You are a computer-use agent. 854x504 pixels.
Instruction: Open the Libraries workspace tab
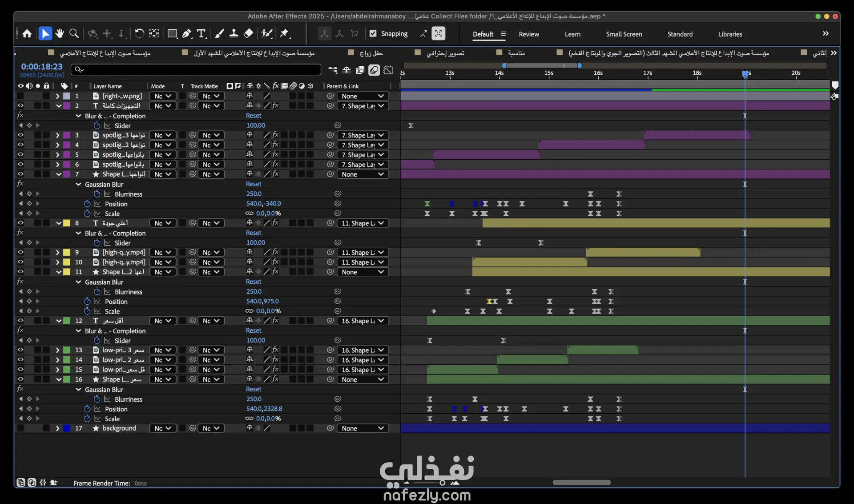(x=729, y=34)
